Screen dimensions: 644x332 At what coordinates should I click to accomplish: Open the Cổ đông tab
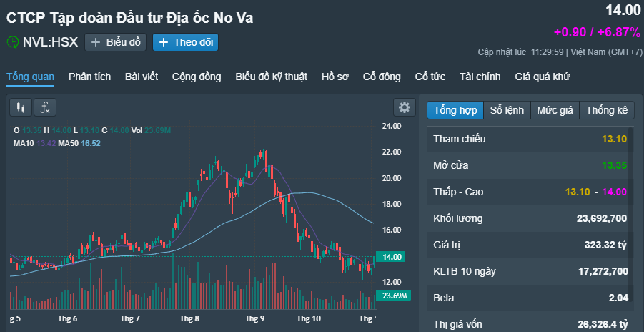[382, 77]
